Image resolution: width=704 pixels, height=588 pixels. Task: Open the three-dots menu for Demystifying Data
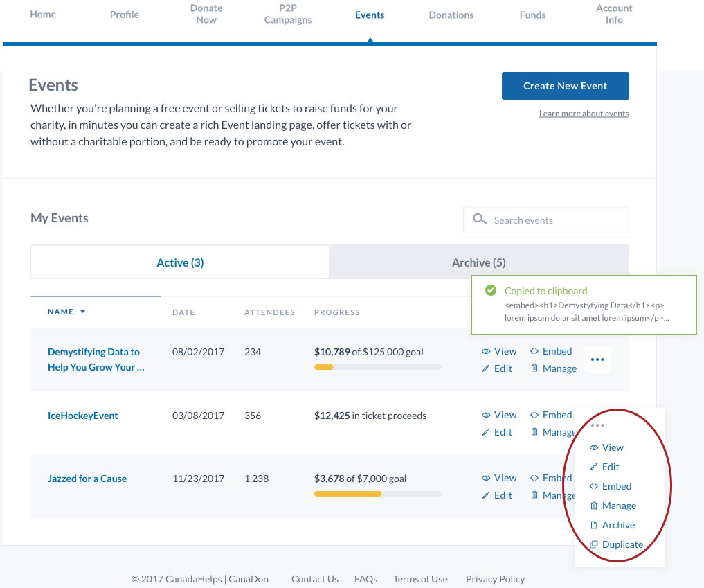[x=597, y=359]
